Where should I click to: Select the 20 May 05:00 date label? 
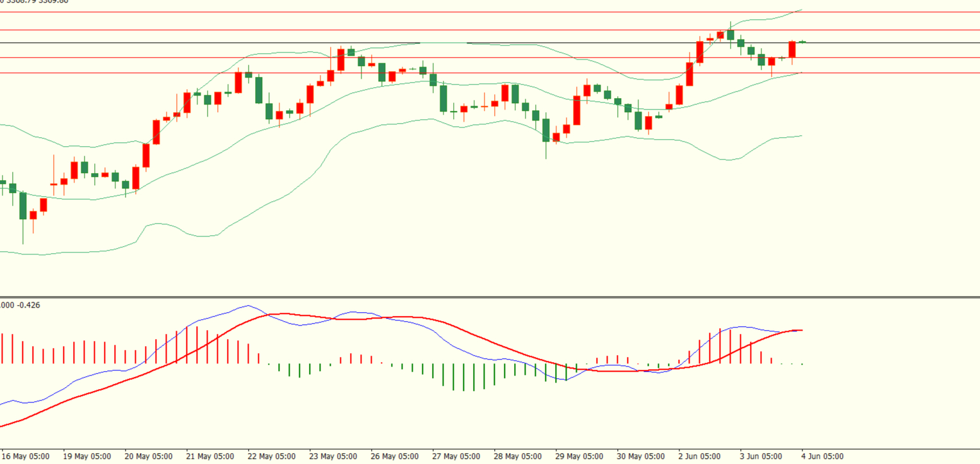point(149,456)
